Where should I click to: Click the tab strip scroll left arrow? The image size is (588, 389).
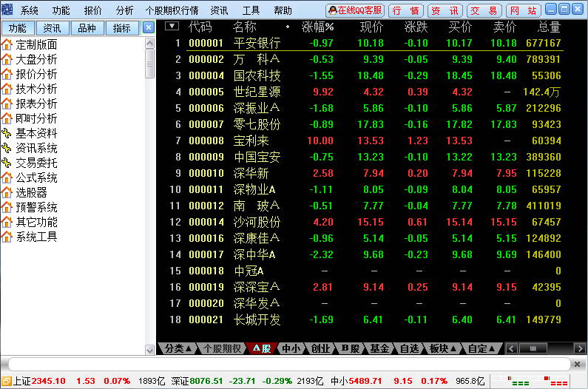click(x=512, y=348)
